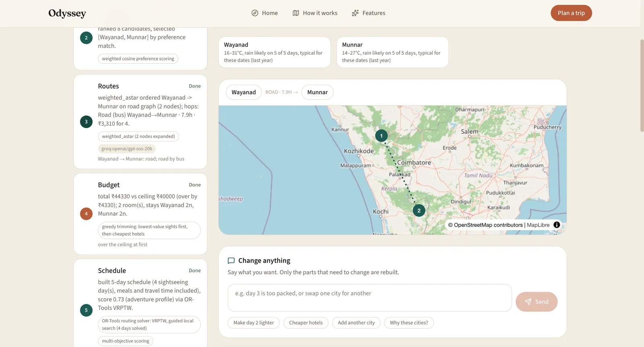Click the weighted_astar (2 nodes expanded) tag
Screen dimensions: 644x347
point(138,137)
